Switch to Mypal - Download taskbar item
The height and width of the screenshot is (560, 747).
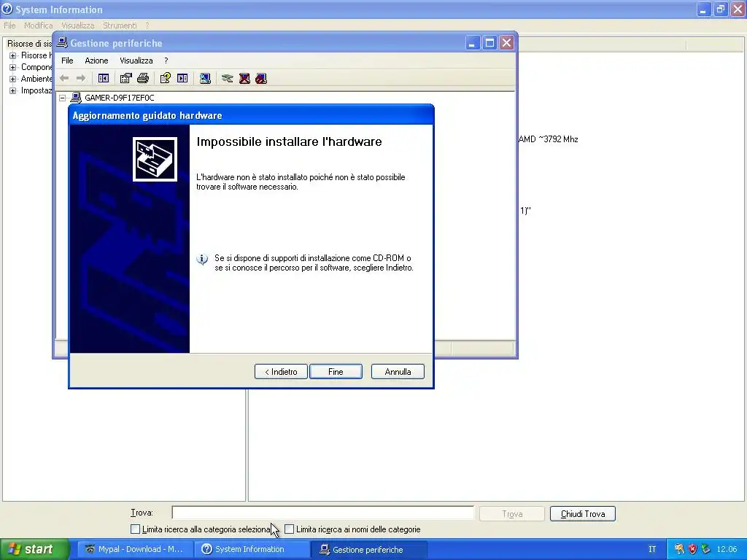coord(134,549)
